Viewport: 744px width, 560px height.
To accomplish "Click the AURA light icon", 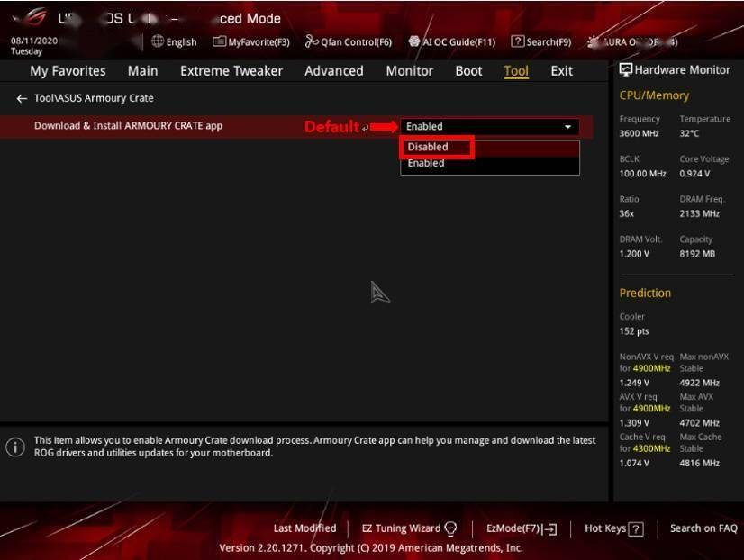I will pyautogui.click(x=593, y=41).
